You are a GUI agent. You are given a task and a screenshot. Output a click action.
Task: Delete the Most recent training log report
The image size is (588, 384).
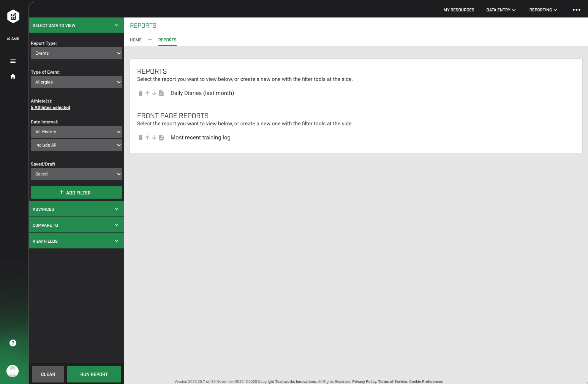point(141,137)
